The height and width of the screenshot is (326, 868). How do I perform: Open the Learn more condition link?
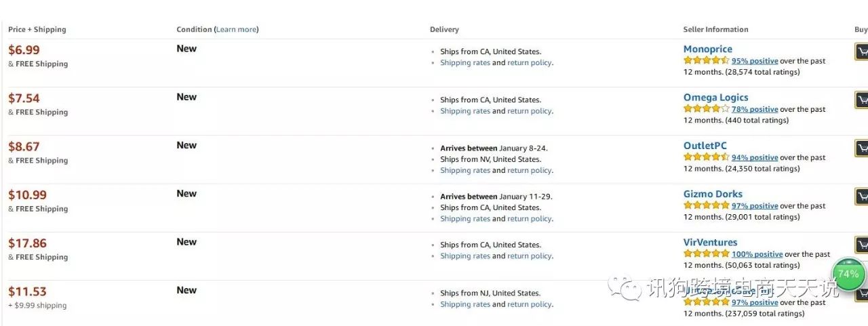236,29
